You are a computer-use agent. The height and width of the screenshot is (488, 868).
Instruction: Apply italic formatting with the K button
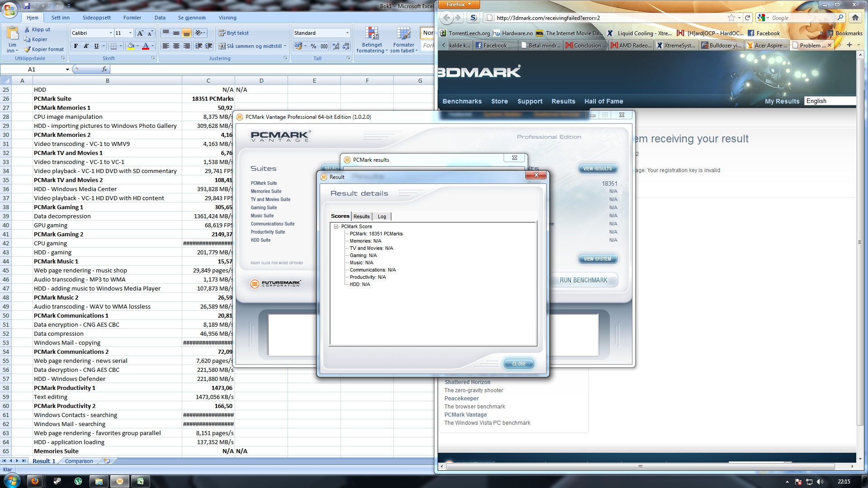coord(86,46)
